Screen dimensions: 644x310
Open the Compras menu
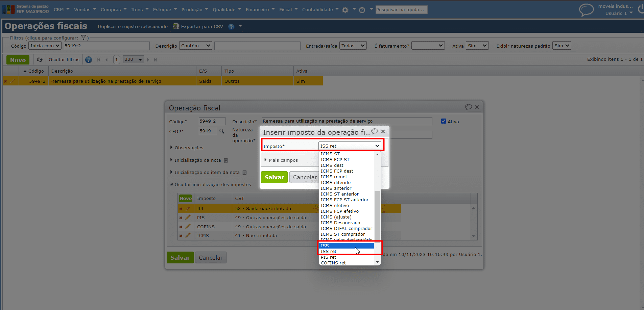point(113,9)
